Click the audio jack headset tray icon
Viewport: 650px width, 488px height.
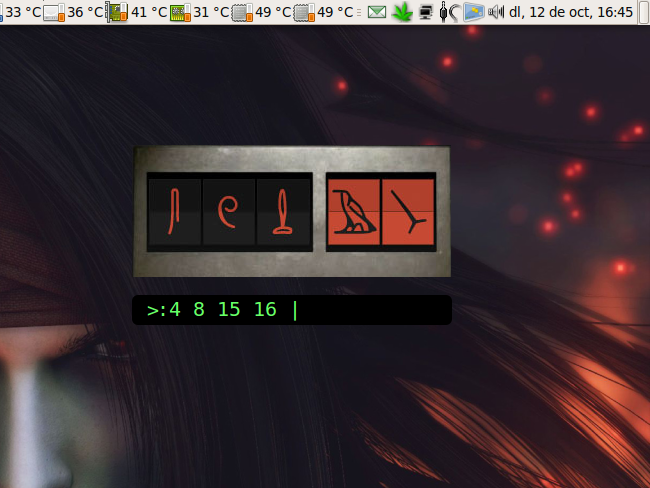tap(449, 12)
